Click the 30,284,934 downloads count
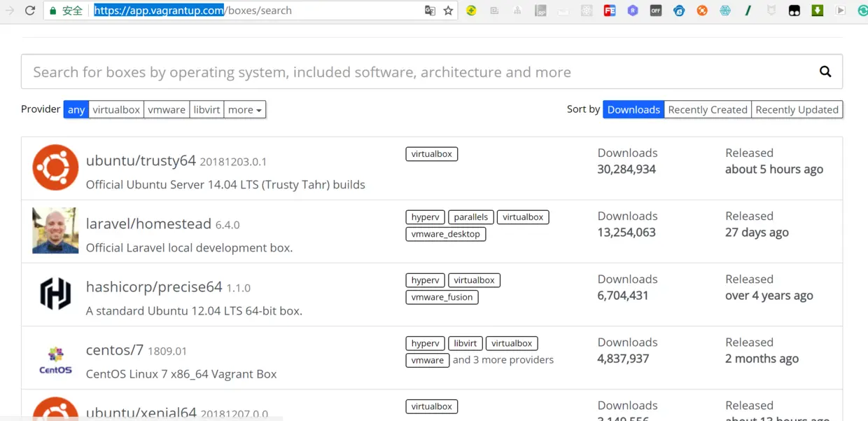Image resolution: width=868 pixels, height=421 pixels. tap(626, 169)
